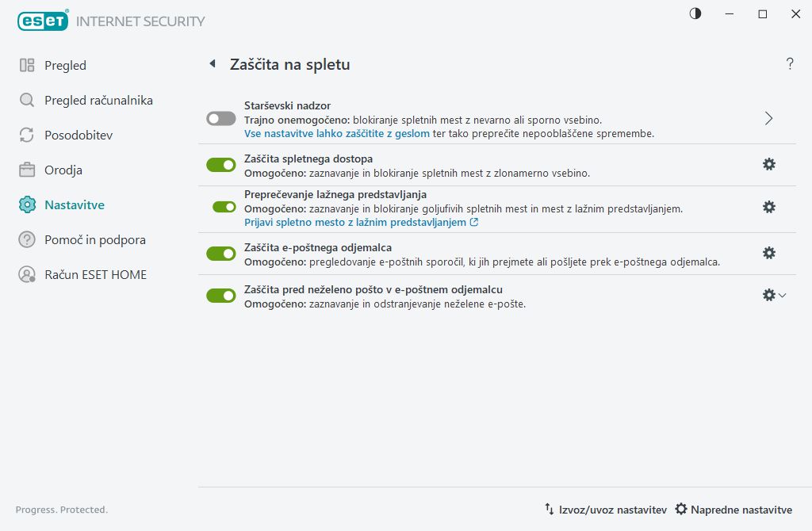Disable the Zaščita spletnega dostopa toggle
Viewport: 812px width, 531px height.
(x=221, y=165)
